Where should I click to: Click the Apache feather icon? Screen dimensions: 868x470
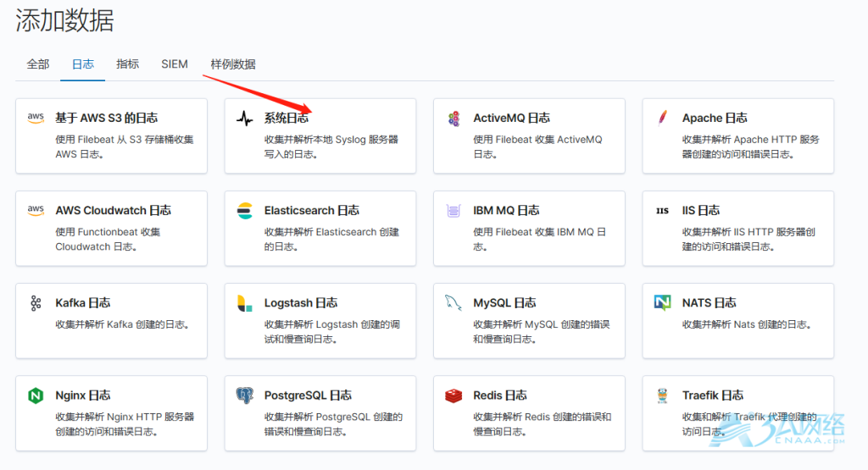tap(663, 118)
